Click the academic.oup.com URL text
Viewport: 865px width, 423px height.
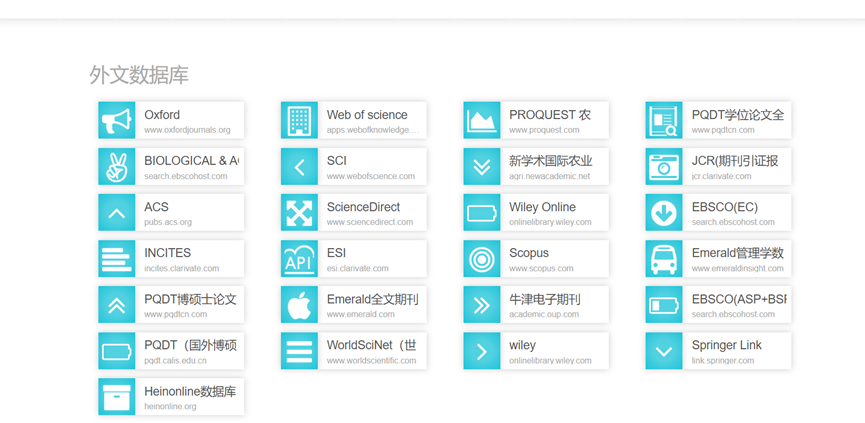[544, 314]
